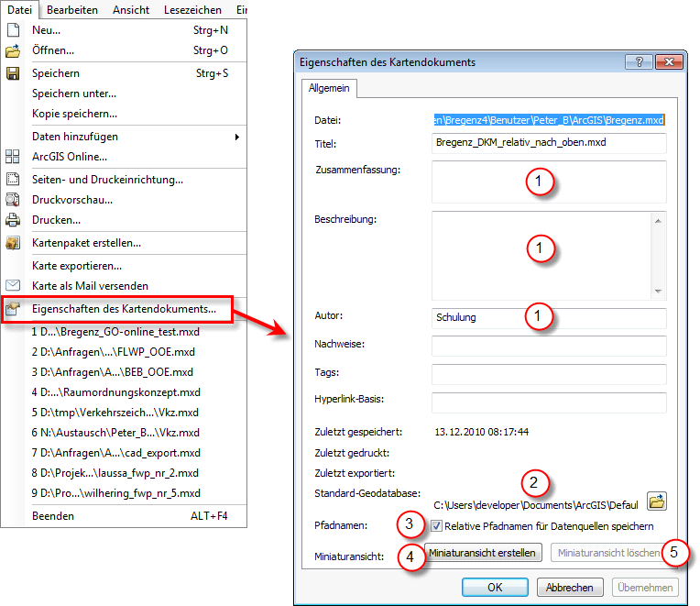This screenshot has width=700, height=606.
Task: Click into the Tags input field
Action: click(549, 374)
